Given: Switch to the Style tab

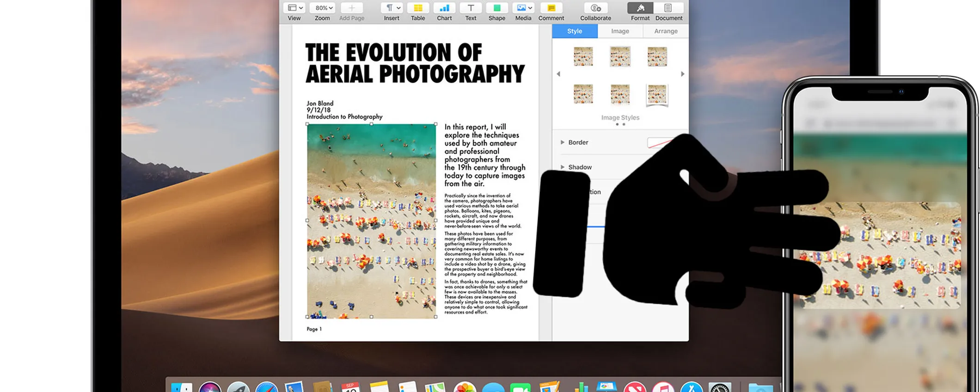Looking at the screenshot, I should (575, 31).
